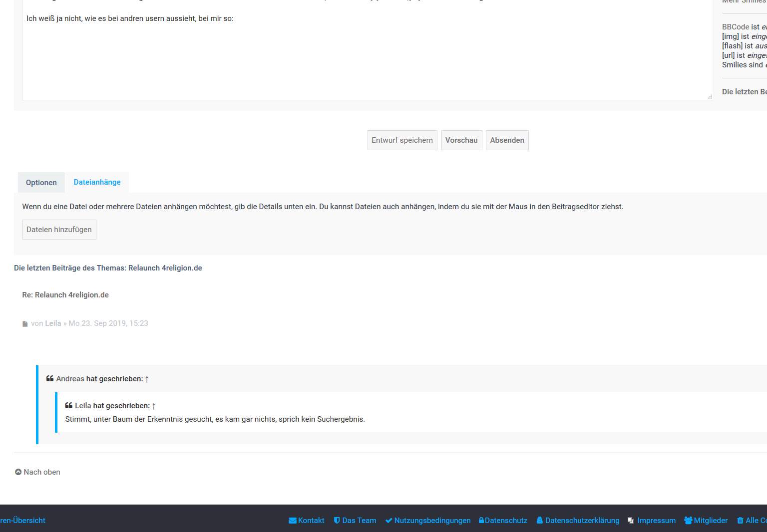The width and height of the screenshot is (767, 532).
Task: Click the trash icon beside Alle Cookies
Action: click(x=741, y=521)
